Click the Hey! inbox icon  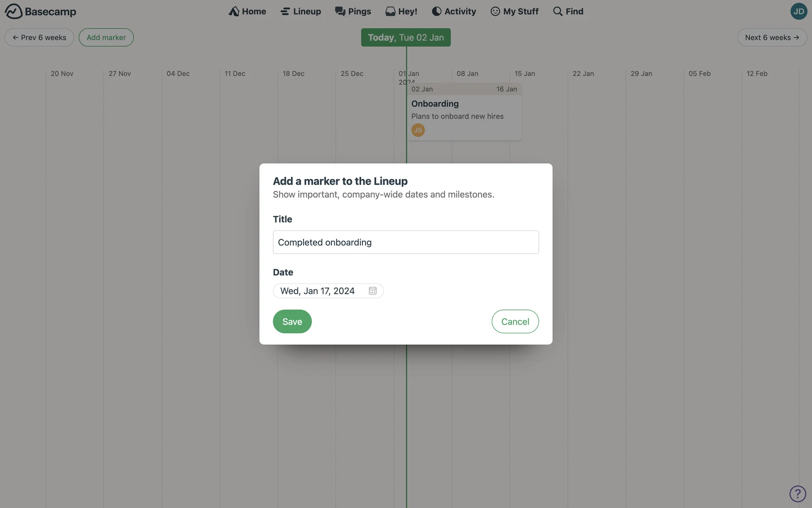coord(390,11)
